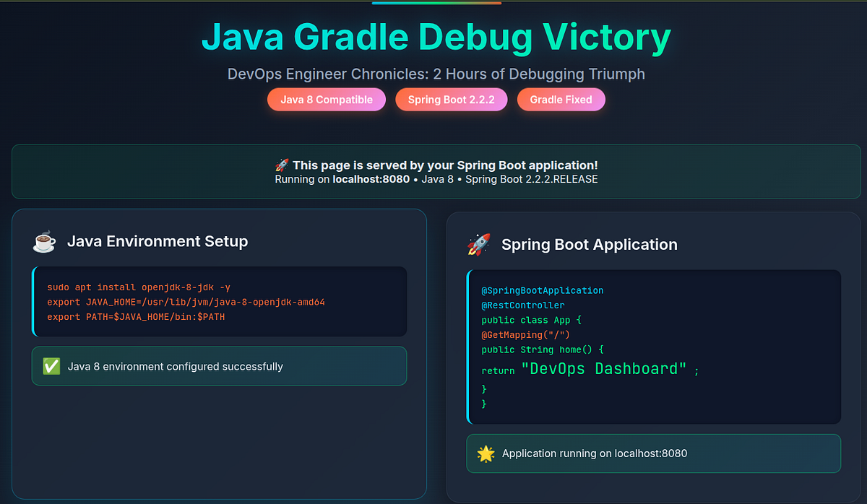The image size is (867, 504).
Task: Click the Application running on localhost:8080 status bar
Action: (653, 453)
